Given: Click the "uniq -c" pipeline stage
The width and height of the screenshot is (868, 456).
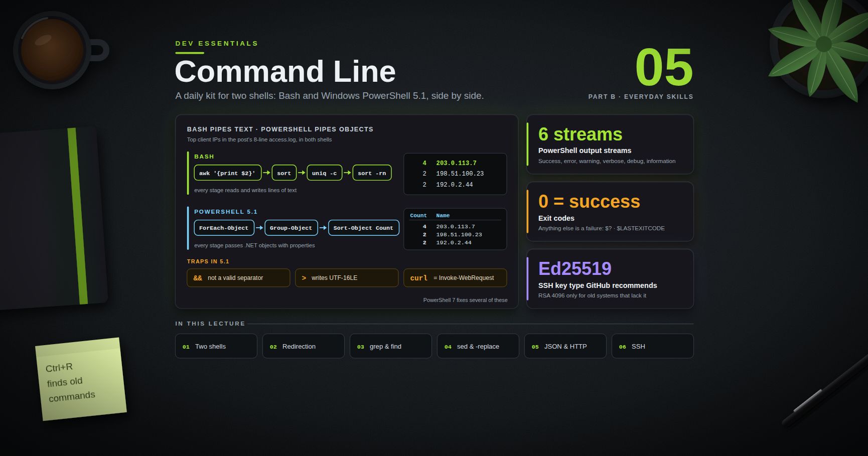Looking at the screenshot, I should pyautogui.click(x=324, y=173).
